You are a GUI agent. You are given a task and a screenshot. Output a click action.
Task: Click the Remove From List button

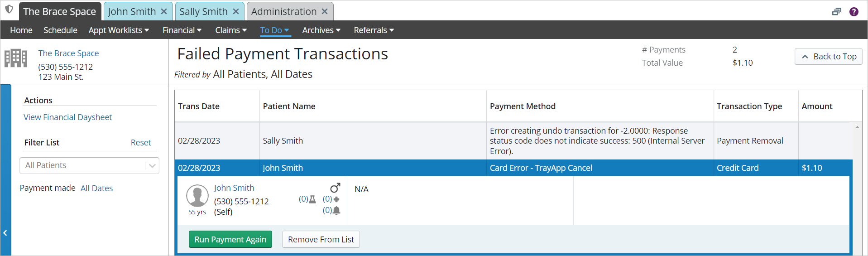(x=321, y=239)
